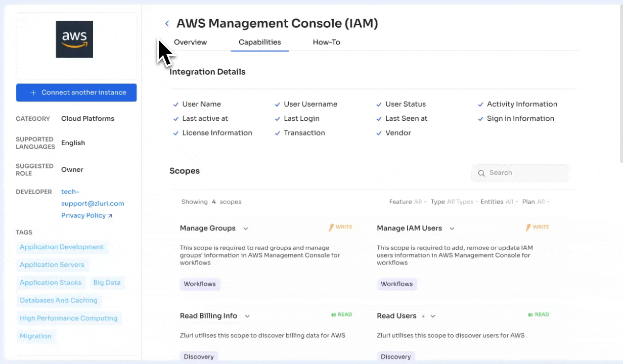Click the Transaction detail text
This screenshot has height=364, width=623.
point(304,133)
